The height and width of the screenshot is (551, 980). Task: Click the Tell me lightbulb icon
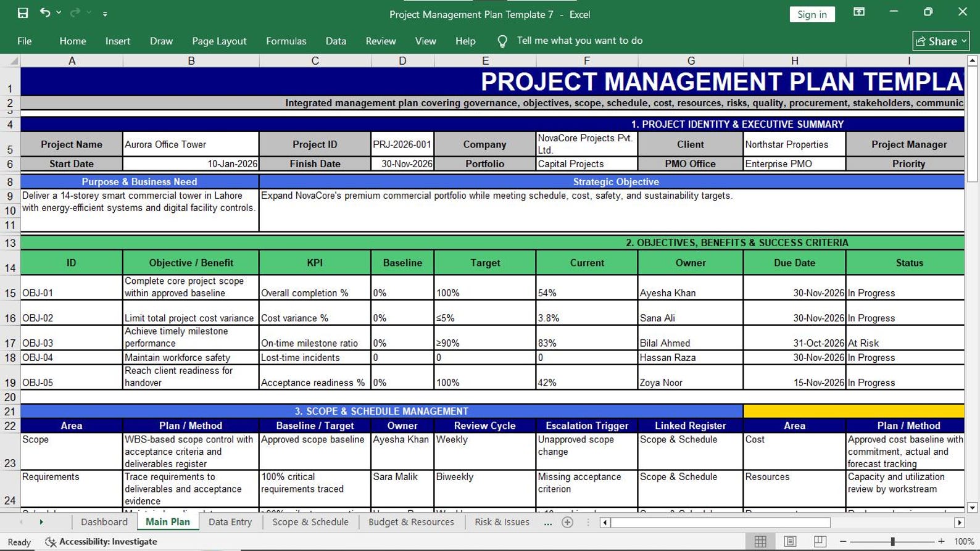tap(502, 41)
